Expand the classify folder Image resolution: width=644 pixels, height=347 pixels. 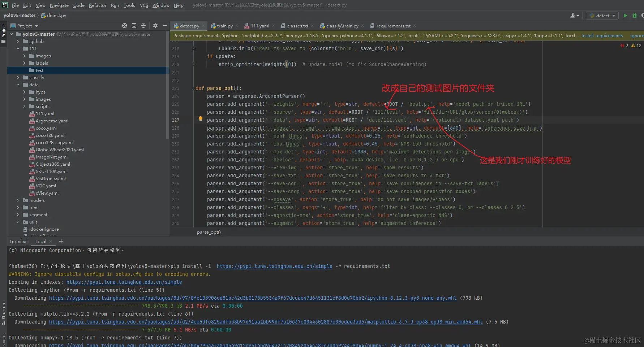pyautogui.click(x=18, y=78)
